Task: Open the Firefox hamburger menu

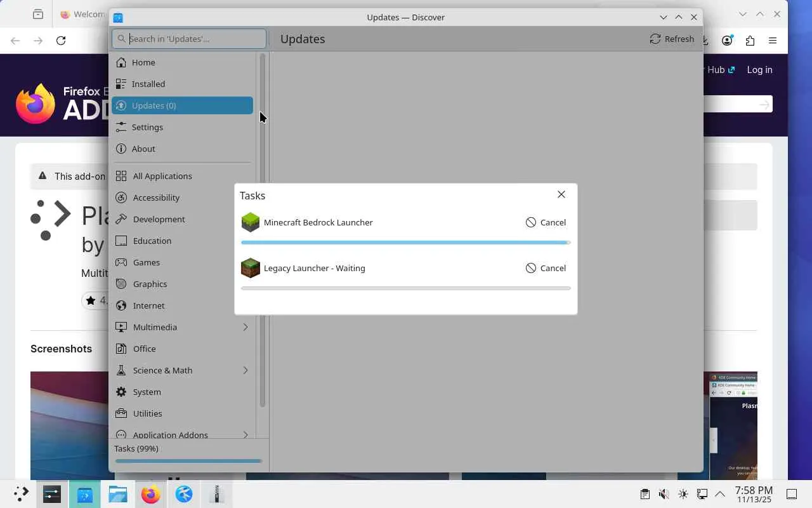Action: click(773, 41)
